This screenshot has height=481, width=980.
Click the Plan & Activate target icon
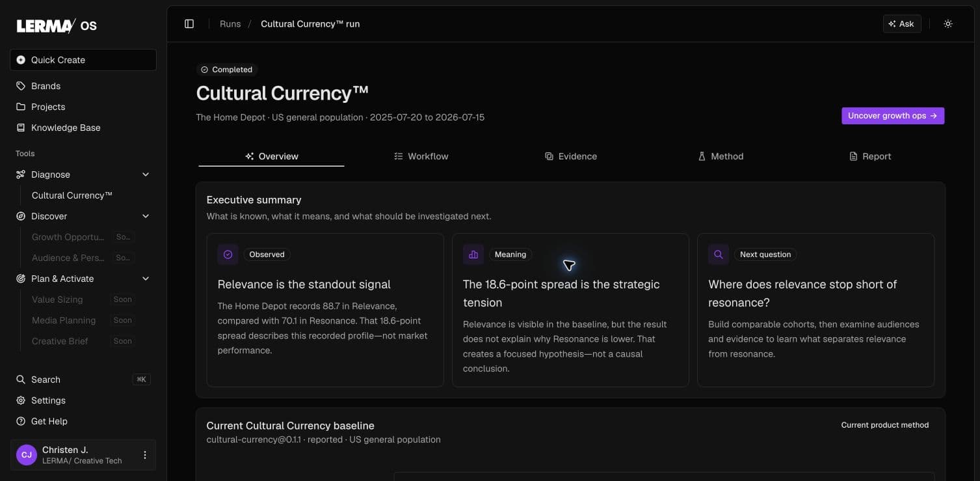click(21, 279)
